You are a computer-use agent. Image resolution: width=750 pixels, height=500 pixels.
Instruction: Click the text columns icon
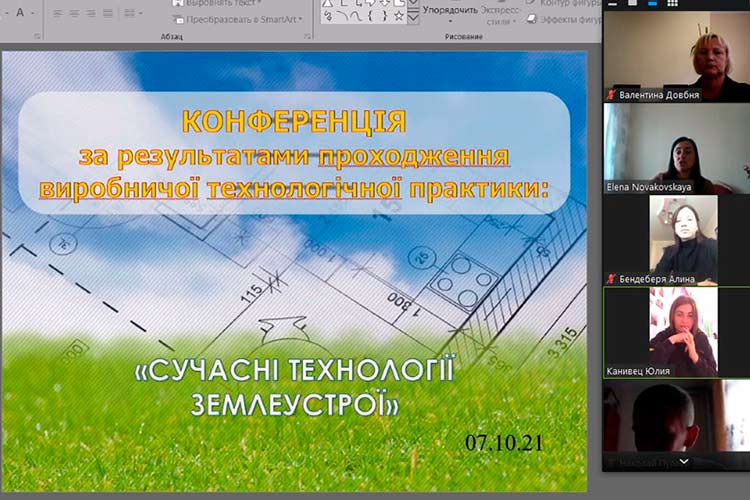pos(130,13)
